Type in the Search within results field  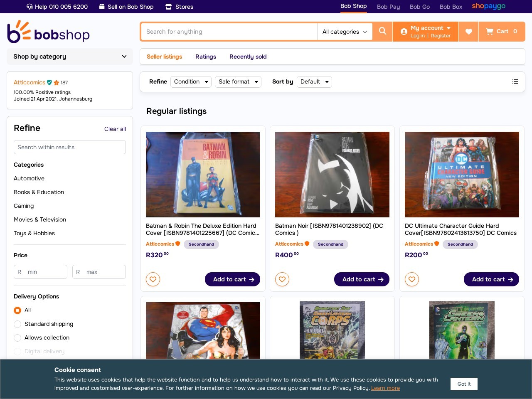click(70, 147)
